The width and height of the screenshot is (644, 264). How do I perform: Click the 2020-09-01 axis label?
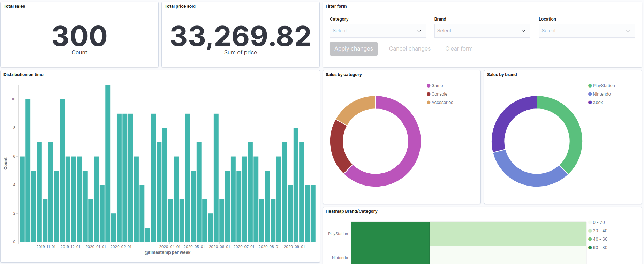tap(294, 247)
